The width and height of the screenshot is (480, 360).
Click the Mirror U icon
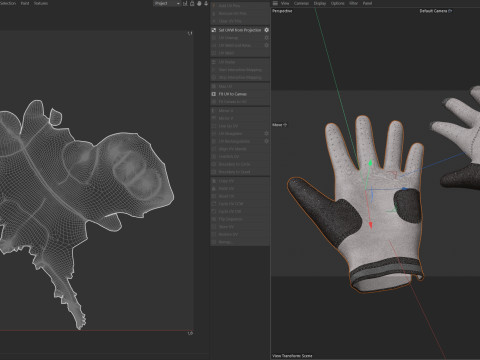(214, 110)
